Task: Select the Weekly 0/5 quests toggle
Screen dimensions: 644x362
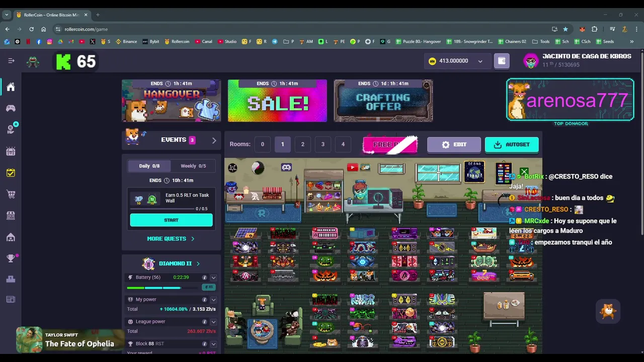Action: tap(193, 166)
